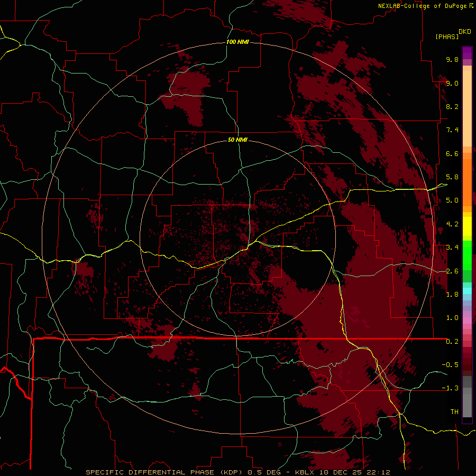Click the 4.2 value on the color scale
The image size is (476, 476).
[452, 224]
